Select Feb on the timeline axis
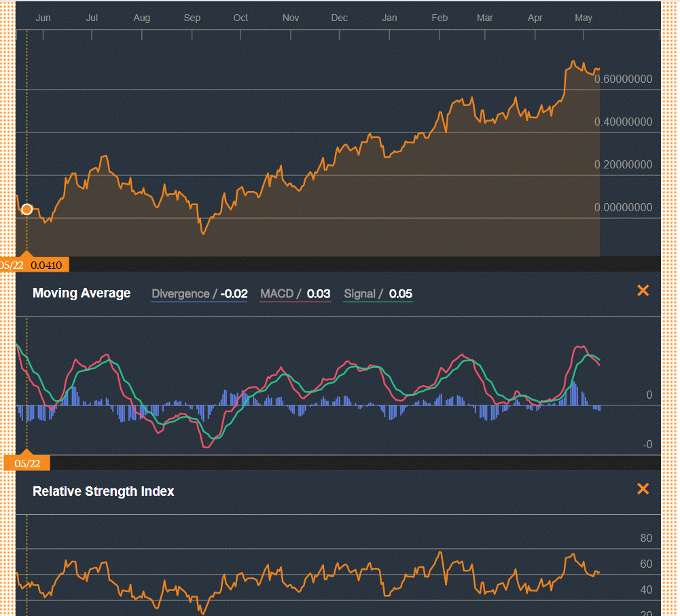680x616 pixels. click(x=440, y=18)
